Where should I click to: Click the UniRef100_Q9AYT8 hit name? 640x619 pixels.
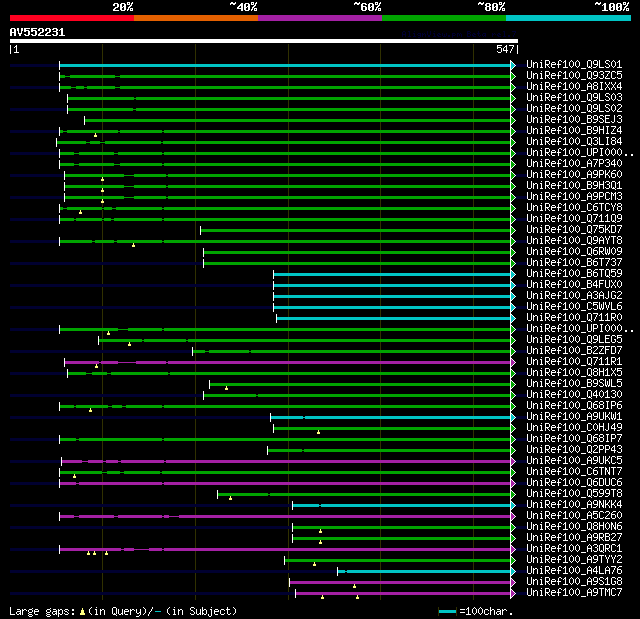[574, 241]
